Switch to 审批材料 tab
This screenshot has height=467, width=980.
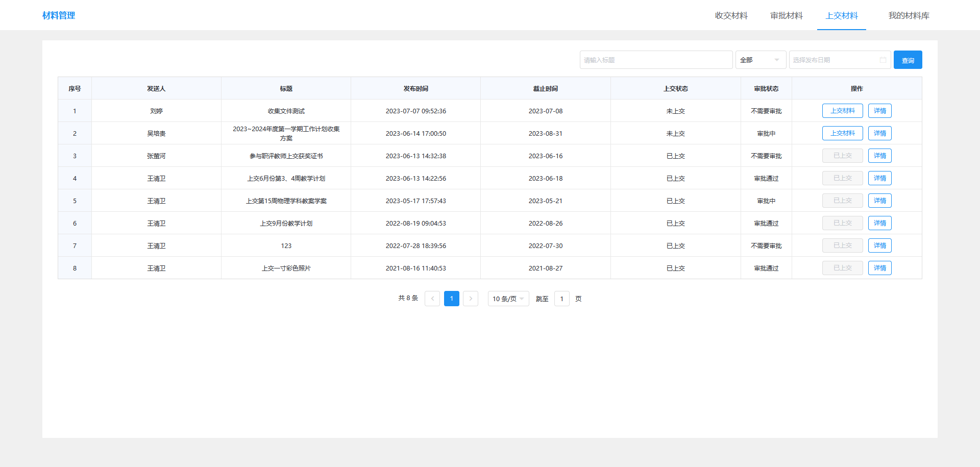pos(787,15)
